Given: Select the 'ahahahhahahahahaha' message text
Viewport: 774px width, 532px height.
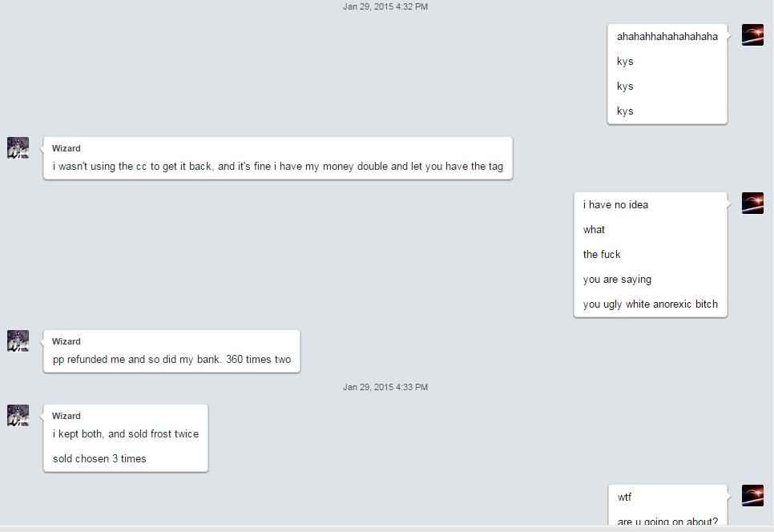Looking at the screenshot, I should click(667, 37).
